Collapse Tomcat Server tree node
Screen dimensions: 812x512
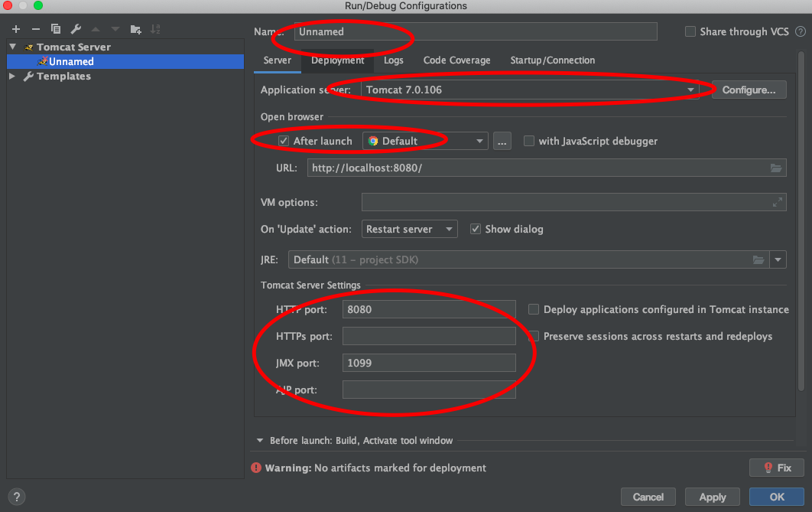point(13,47)
